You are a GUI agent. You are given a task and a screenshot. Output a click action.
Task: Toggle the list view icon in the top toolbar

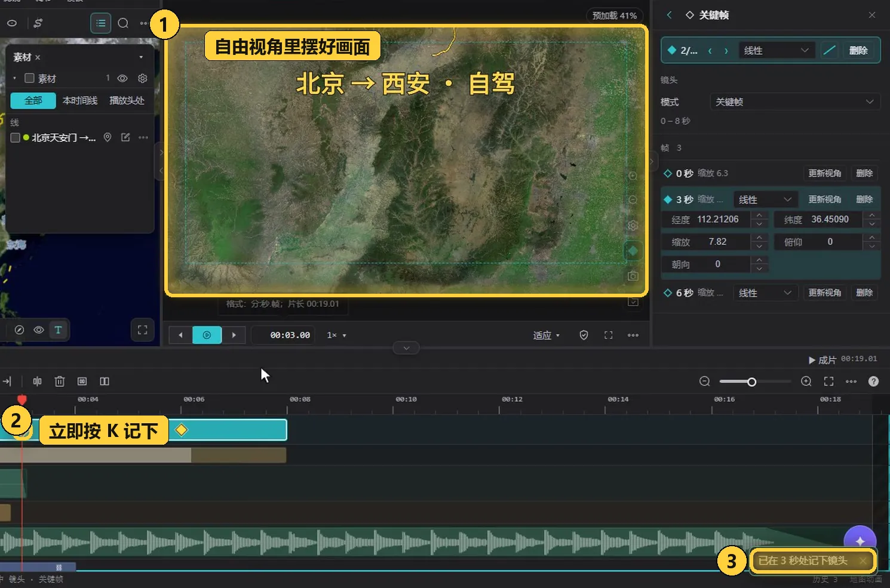100,23
